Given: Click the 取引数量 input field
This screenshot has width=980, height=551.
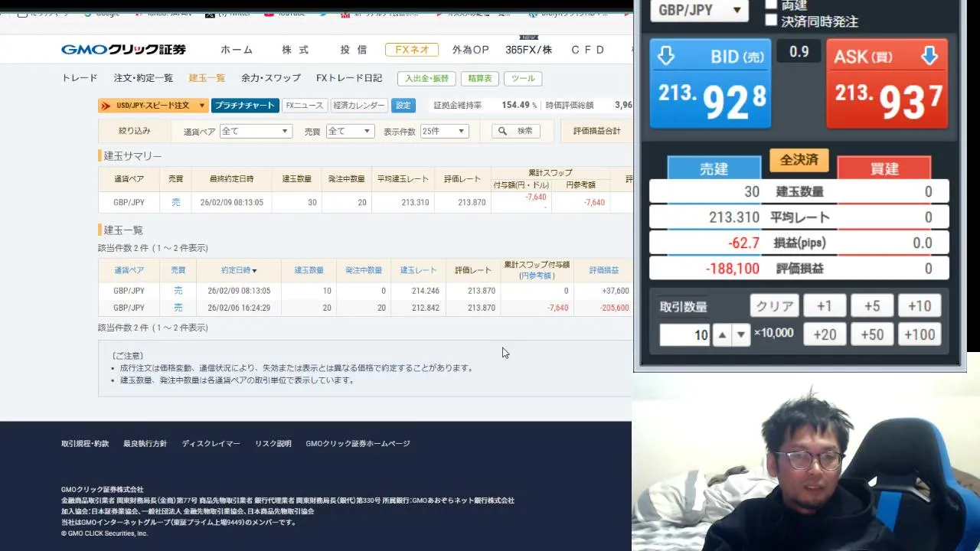Looking at the screenshot, I should pyautogui.click(x=684, y=335).
